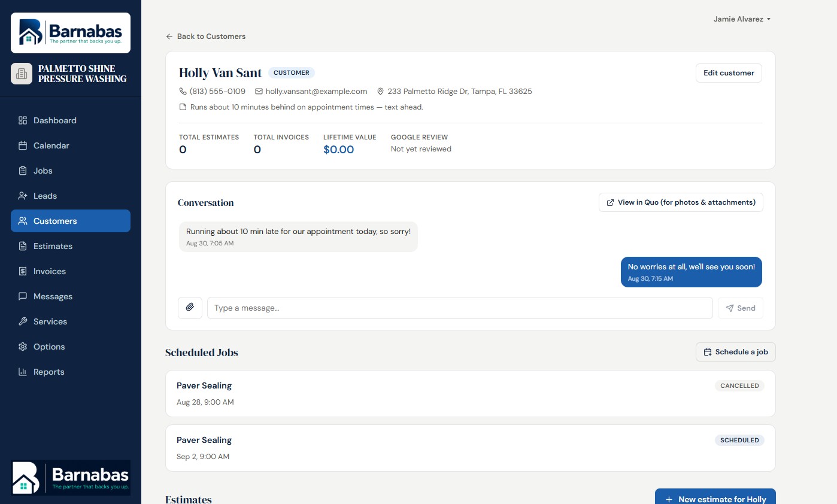This screenshot has height=504, width=837.
Task: Click the company building icon in sidebar
Action: coord(22,74)
